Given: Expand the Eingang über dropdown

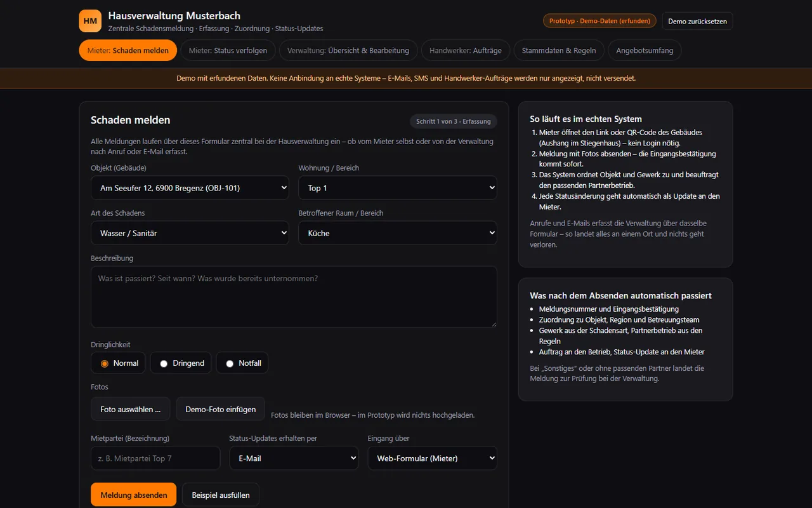Looking at the screenshot, I should coord(432,458).
